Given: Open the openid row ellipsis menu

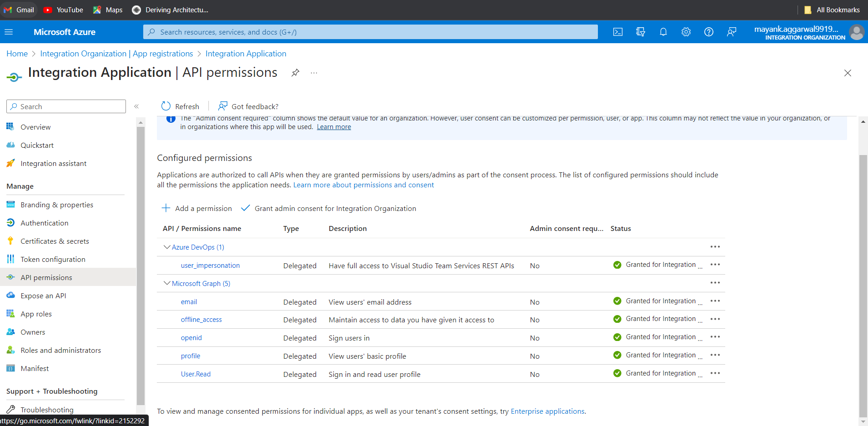Looking at the screenshot, I should [715, 337].
